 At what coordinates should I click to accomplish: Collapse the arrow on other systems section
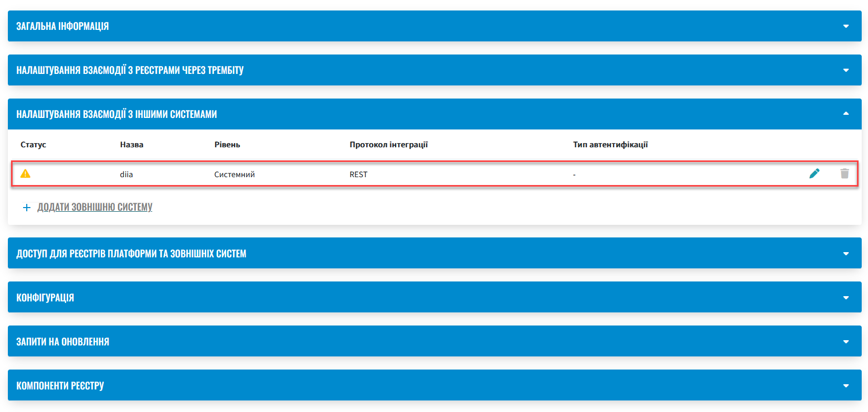point(846,114)
